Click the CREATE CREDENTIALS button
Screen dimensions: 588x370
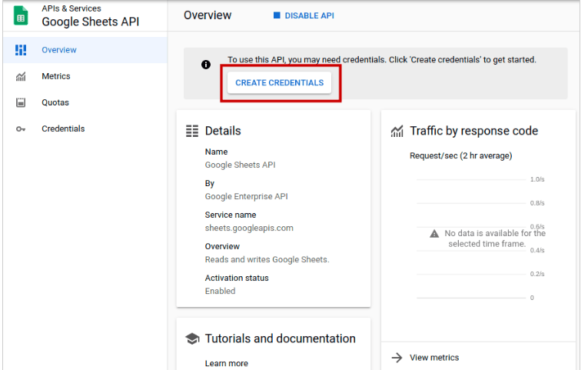(x=279, y=82)
